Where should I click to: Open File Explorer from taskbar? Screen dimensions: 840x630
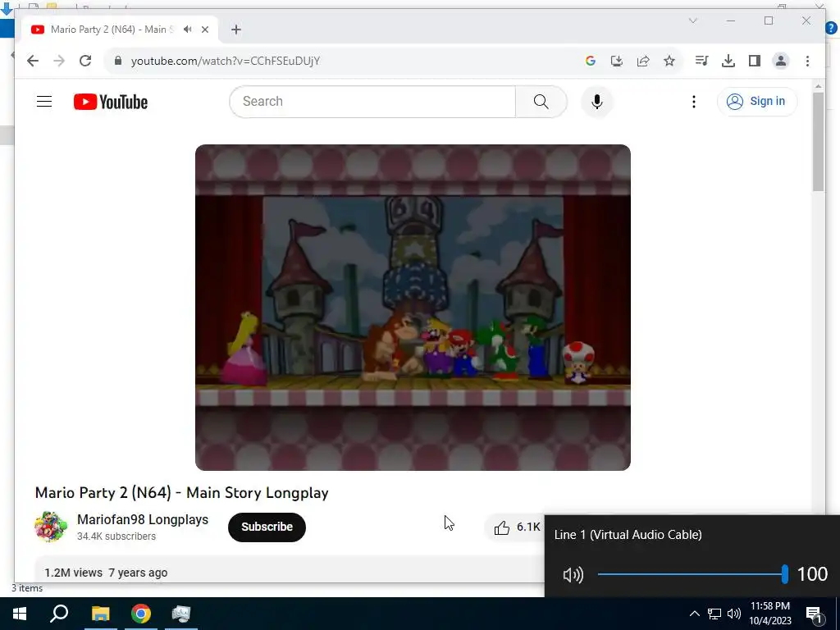coord(100,614)
